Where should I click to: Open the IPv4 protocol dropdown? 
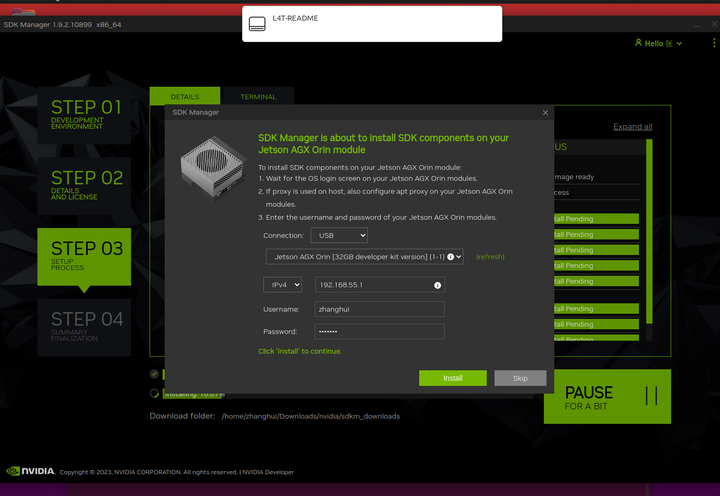point(282,285)
